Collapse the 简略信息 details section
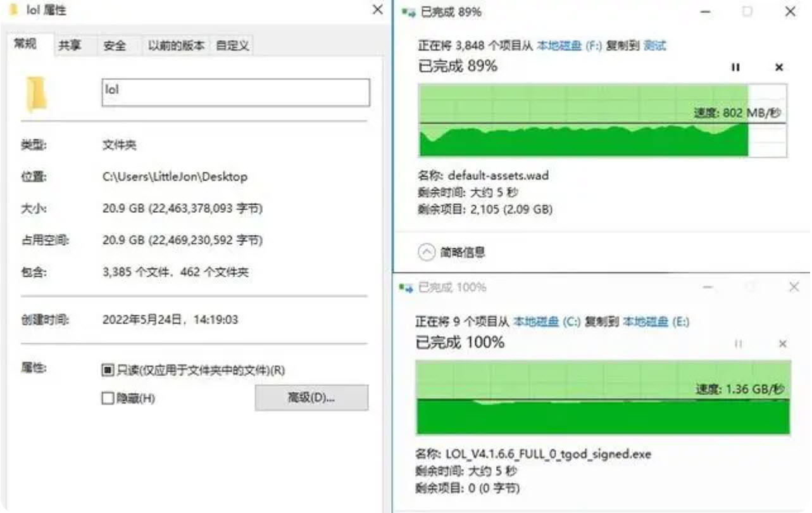The width and height of the screenshot is (812, 513). [x=427, y=251]
